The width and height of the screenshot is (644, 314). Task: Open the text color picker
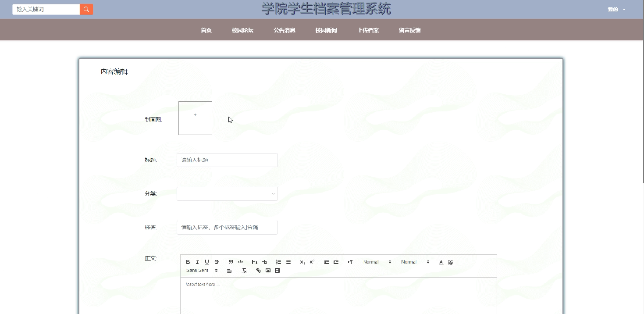coord(441,262)
